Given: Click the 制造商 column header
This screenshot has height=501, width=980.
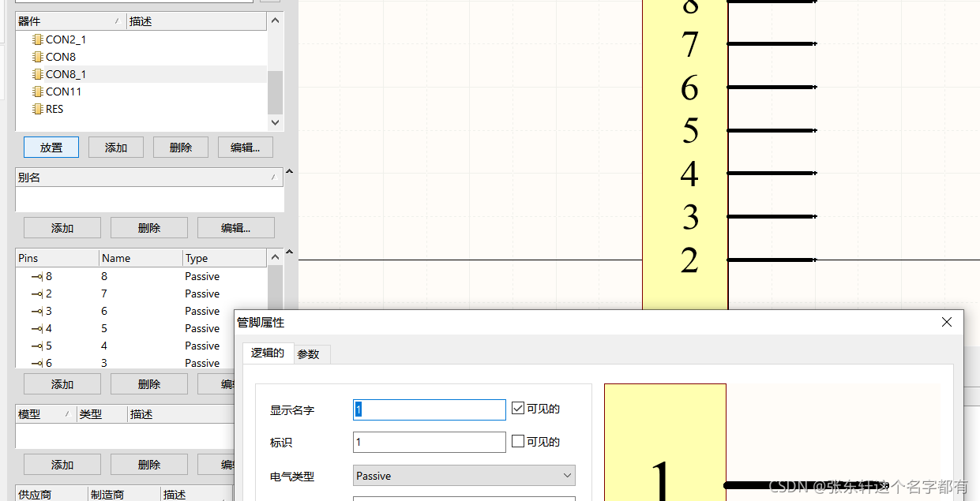Looking at the screenshot, I should coord(123,495).
